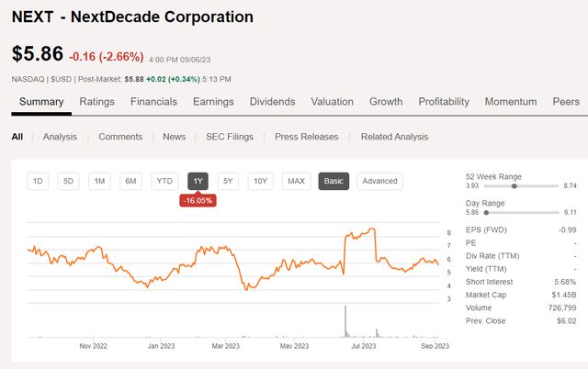Switch to the Valuation tab

(x=333, y=102)
